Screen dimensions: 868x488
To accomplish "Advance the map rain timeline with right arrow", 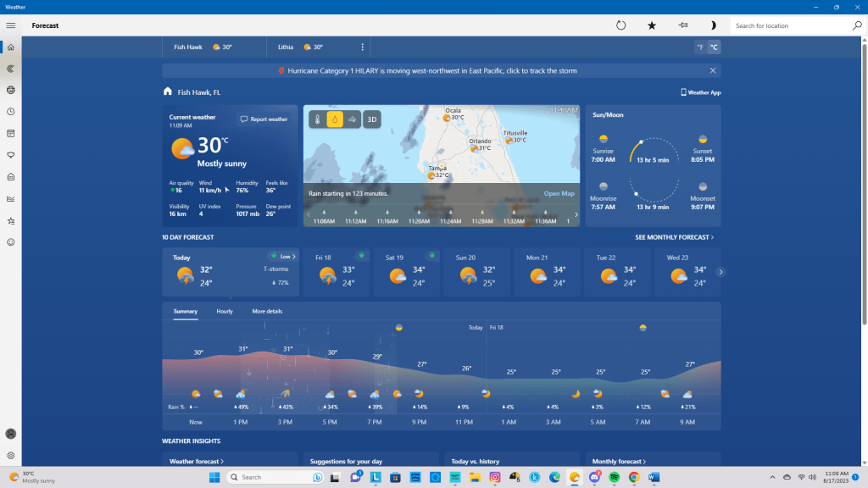I will (x=576, y=214).
